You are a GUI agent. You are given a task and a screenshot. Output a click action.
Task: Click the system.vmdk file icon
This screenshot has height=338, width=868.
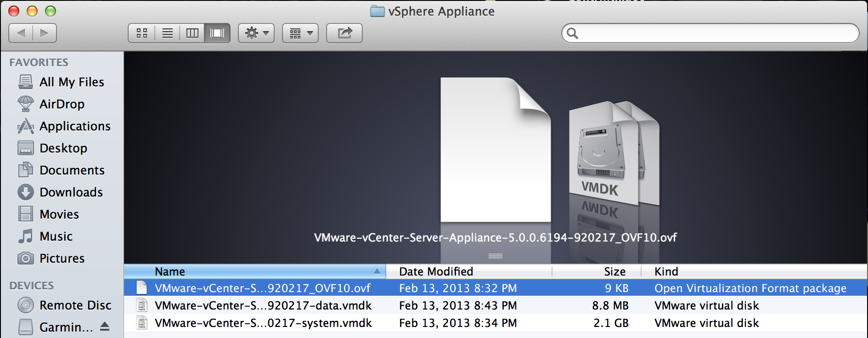click(x=142, y=323)
